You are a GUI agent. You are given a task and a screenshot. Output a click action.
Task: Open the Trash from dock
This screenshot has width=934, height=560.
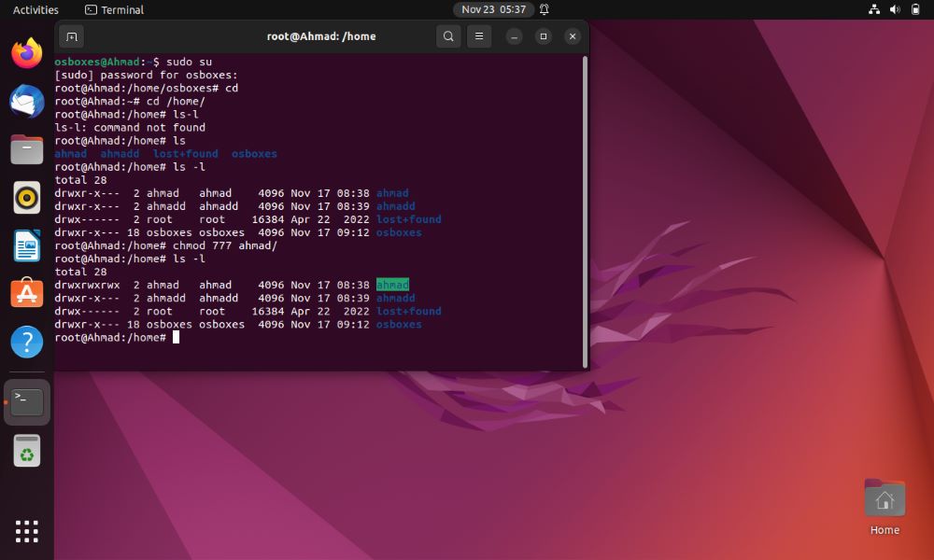(27, 451)
